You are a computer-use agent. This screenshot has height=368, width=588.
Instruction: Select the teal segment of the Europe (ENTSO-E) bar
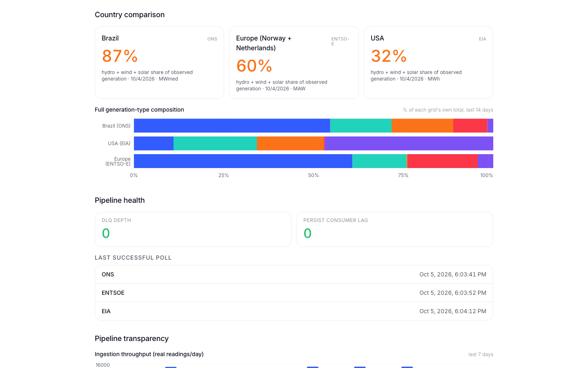point(379,161)
